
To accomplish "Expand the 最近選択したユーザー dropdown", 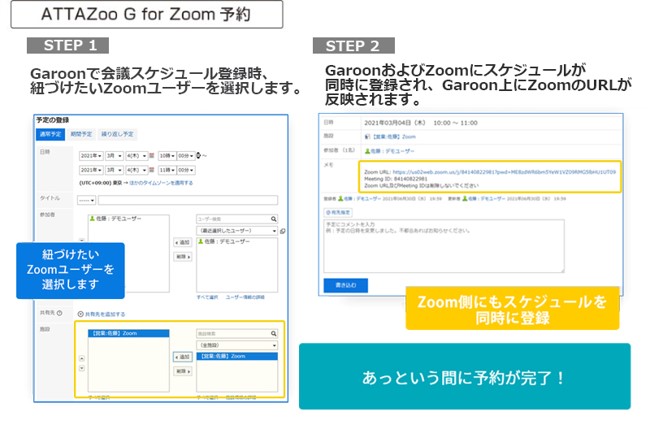I will click(x=237, y=229).
